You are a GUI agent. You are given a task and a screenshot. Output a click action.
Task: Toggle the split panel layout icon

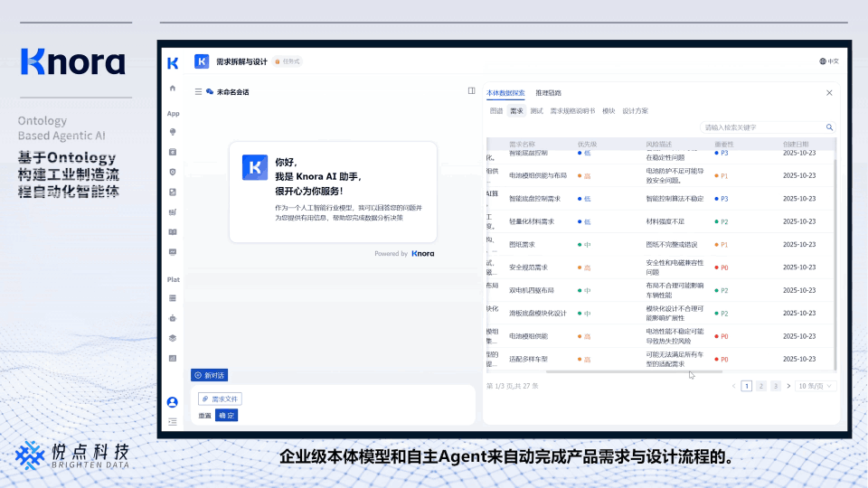tap(471, 91)
